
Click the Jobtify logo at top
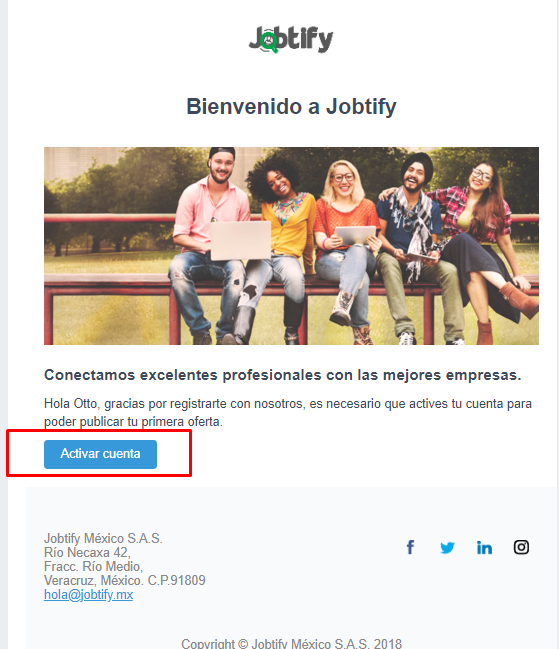290,39
